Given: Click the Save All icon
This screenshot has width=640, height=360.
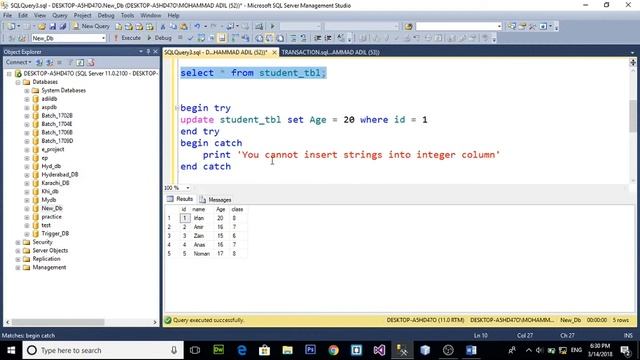Looking at the screenshot, I should pyautogui.click(x=63, y=27).
